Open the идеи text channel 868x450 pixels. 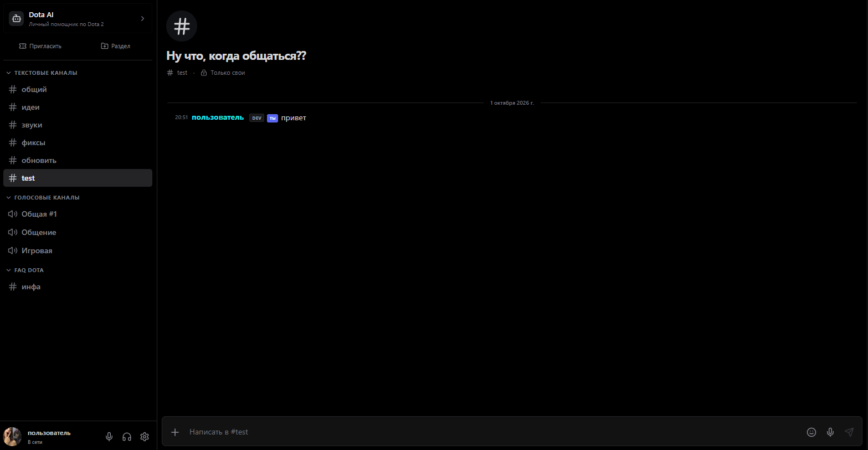pos(78,107)
